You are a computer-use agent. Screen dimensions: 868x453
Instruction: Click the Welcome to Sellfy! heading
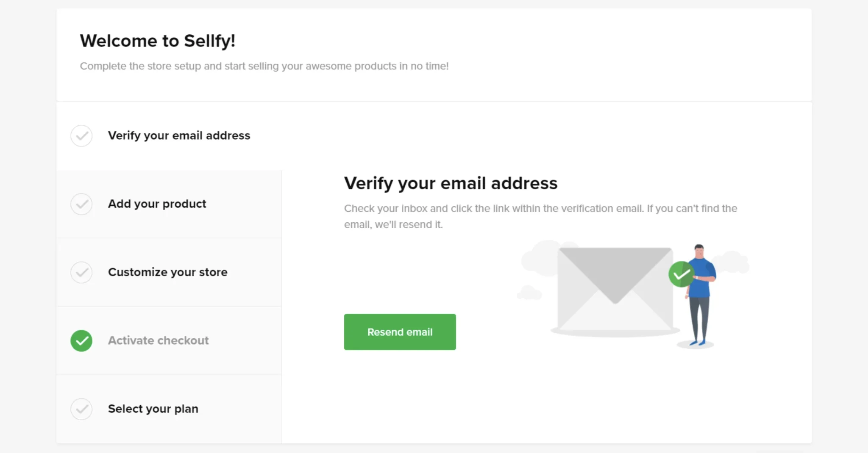[x=157, y=41]
